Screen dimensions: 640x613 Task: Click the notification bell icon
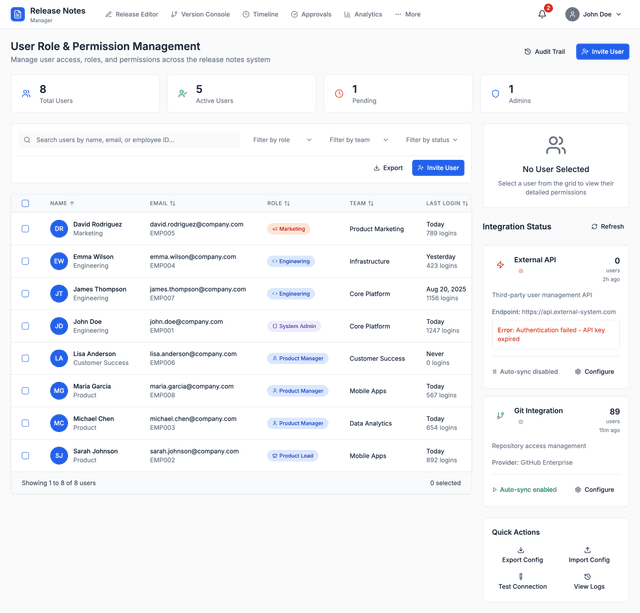542,14
